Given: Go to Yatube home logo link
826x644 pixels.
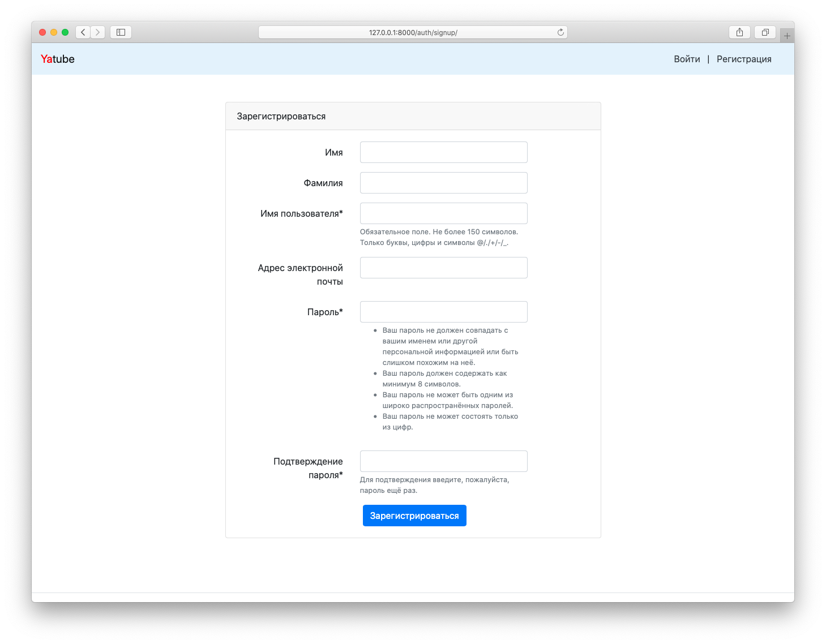Looking at the screenshot, I should (x=58, y=59).
